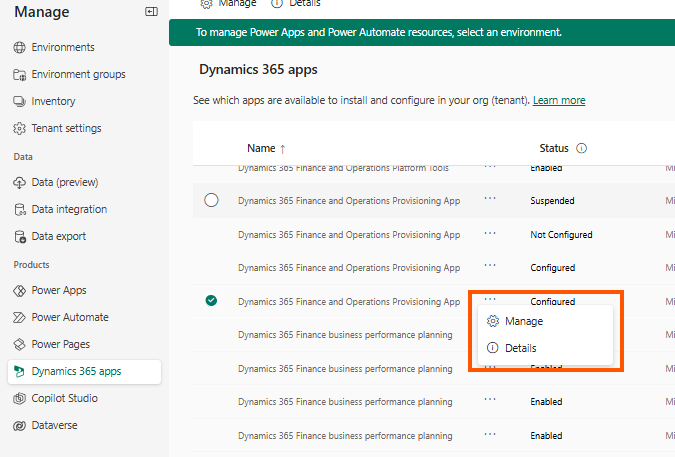Click the Environment groups icon
675x457 pixels.
(x=19, y=74)
